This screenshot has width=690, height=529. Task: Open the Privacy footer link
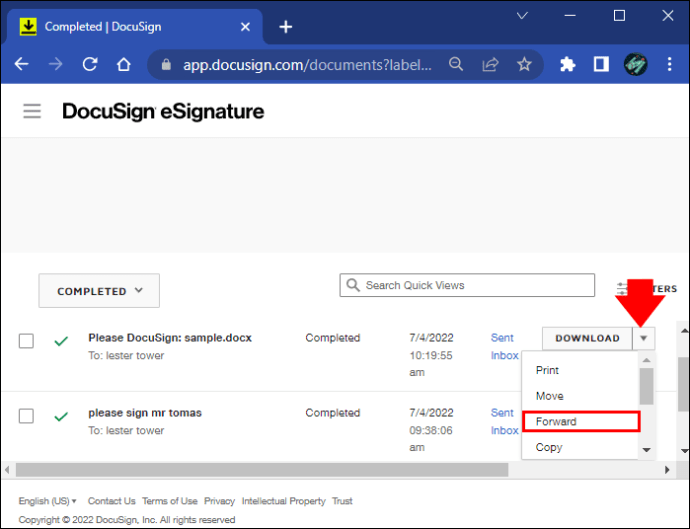(x=219, y=501)
